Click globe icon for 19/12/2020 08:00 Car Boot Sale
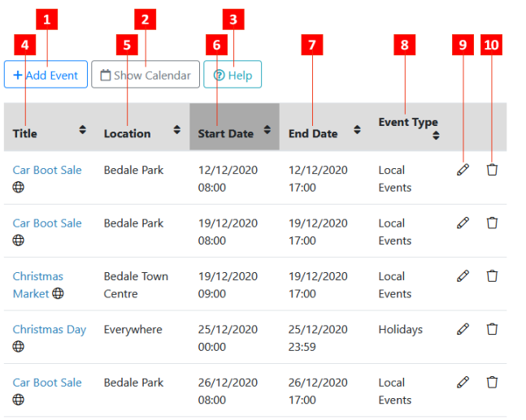 point(18,240)
